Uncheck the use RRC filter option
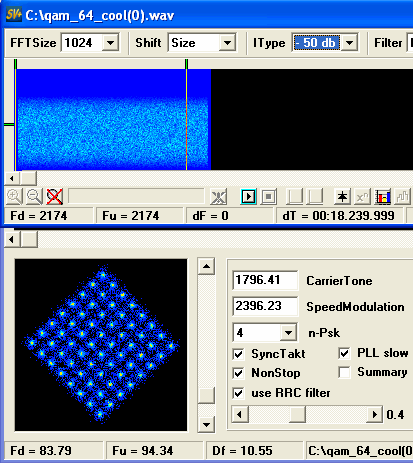This screenshot has height=463, width=413. [x=239, y=393]
